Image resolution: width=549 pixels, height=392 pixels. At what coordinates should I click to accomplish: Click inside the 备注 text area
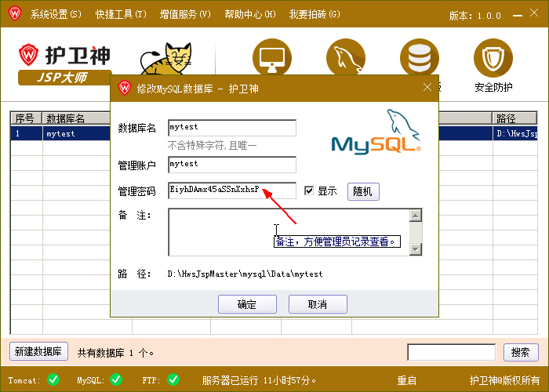pyautogui.click(x=289, y=232)
